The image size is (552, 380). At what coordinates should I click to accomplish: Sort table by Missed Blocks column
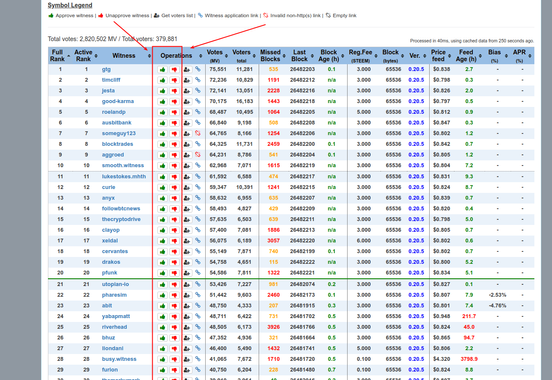pyautogui.click(x=272, y=56)
